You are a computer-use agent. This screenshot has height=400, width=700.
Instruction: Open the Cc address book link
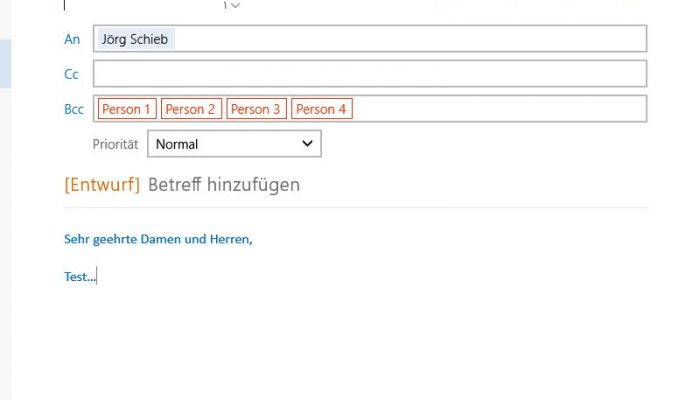point(71,74)
